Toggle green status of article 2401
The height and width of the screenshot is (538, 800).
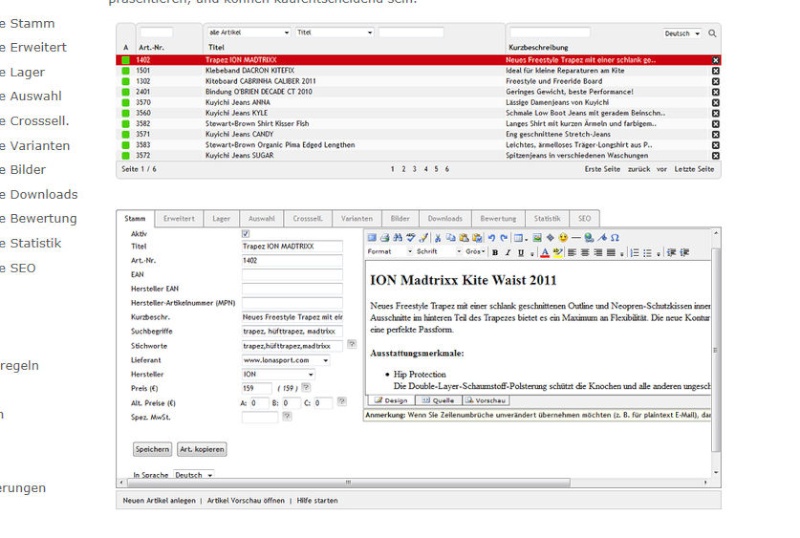(126, 92)
